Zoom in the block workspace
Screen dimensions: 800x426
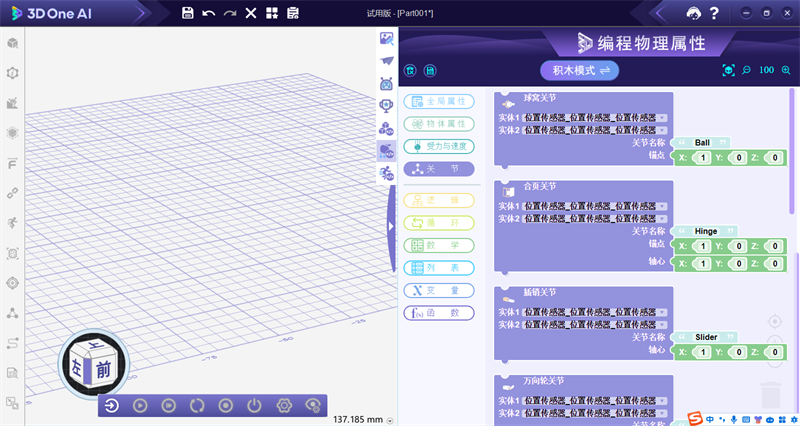click(786, 70)
